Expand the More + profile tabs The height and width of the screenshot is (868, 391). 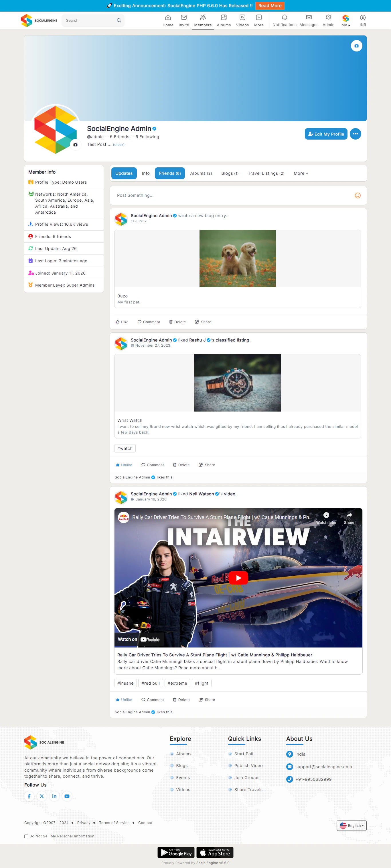point(301,174)
